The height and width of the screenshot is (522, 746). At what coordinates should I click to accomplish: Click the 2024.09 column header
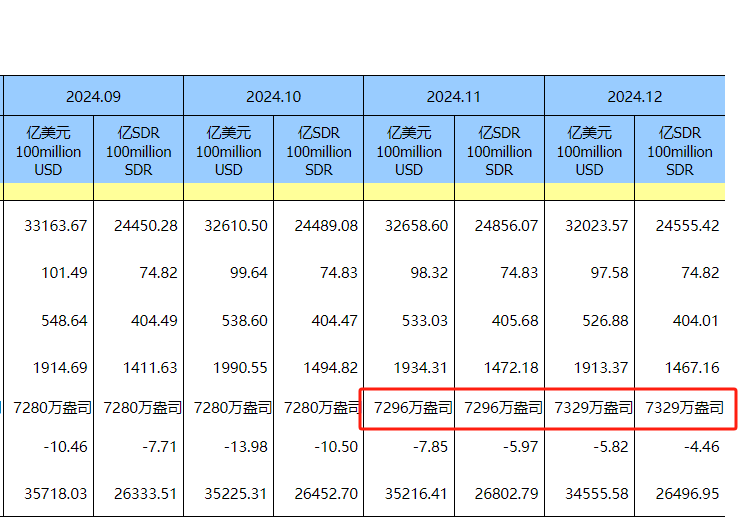point(93,97)
